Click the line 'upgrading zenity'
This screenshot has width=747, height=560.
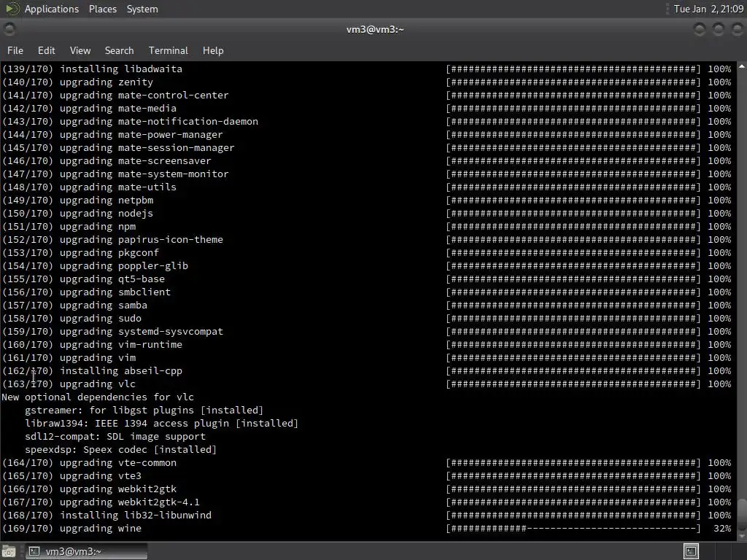(77, 82)
